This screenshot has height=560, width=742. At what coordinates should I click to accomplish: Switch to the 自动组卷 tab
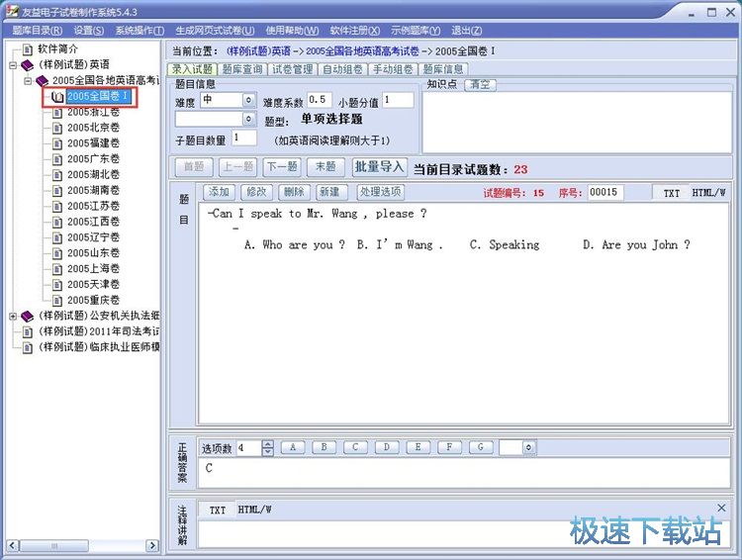click(342, 69)
